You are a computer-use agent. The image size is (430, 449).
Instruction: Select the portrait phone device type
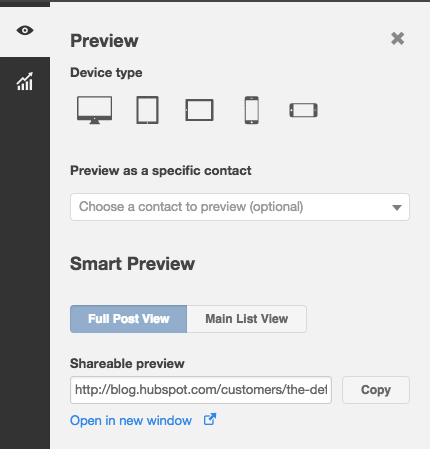coord(252,110)
